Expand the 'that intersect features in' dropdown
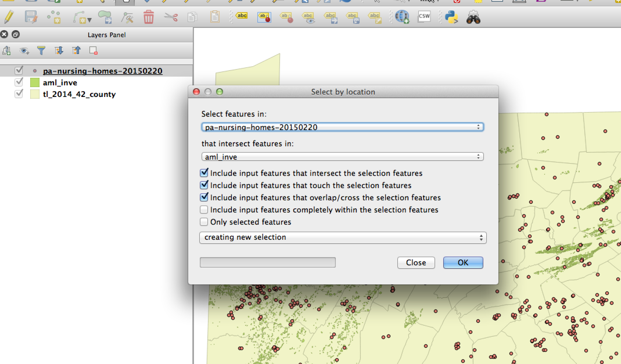Image resolution: width=621 pixels, height=364 pixels. click(479, 157)
